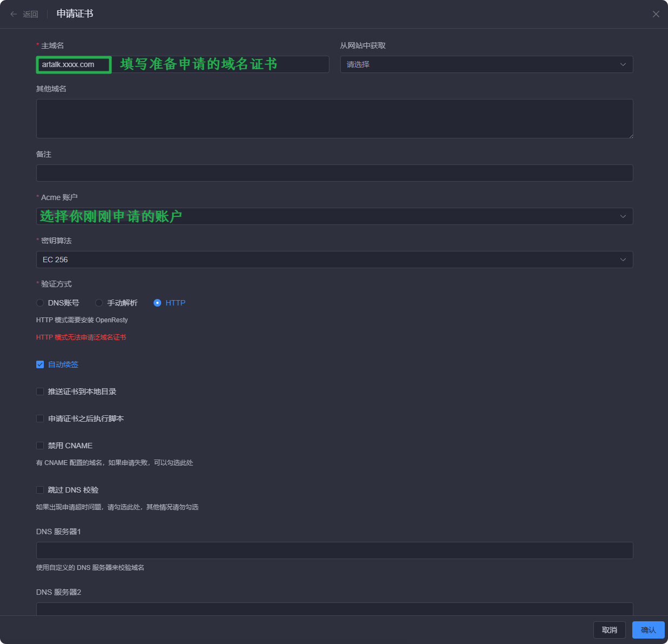
Task: Click the other domains text area
Action: point(334,118)
